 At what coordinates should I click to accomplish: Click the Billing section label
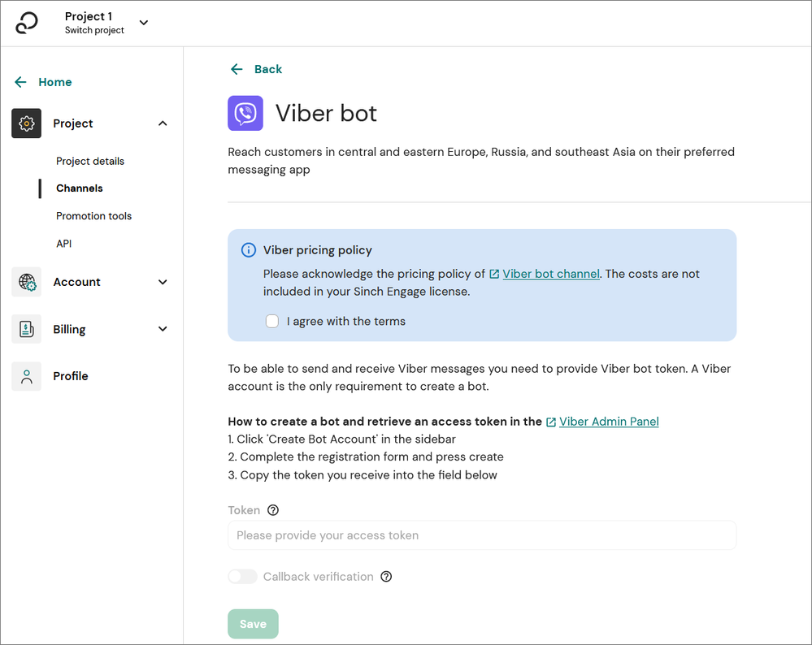coord(69,329)
